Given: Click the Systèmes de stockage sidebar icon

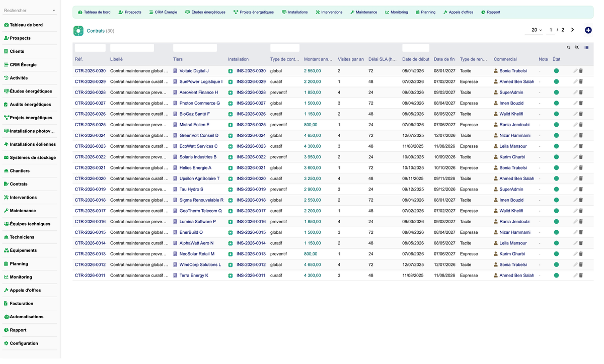Looking at the screenshot, I should pos(6,157).
